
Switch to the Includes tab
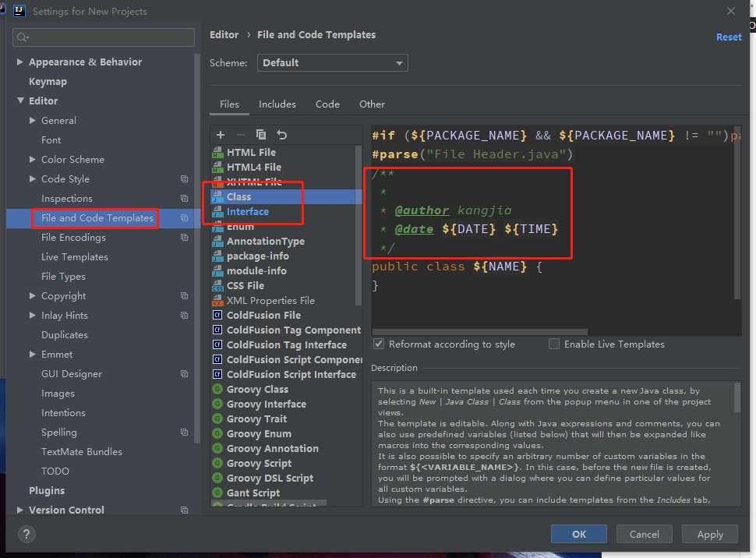click(277, 104)
